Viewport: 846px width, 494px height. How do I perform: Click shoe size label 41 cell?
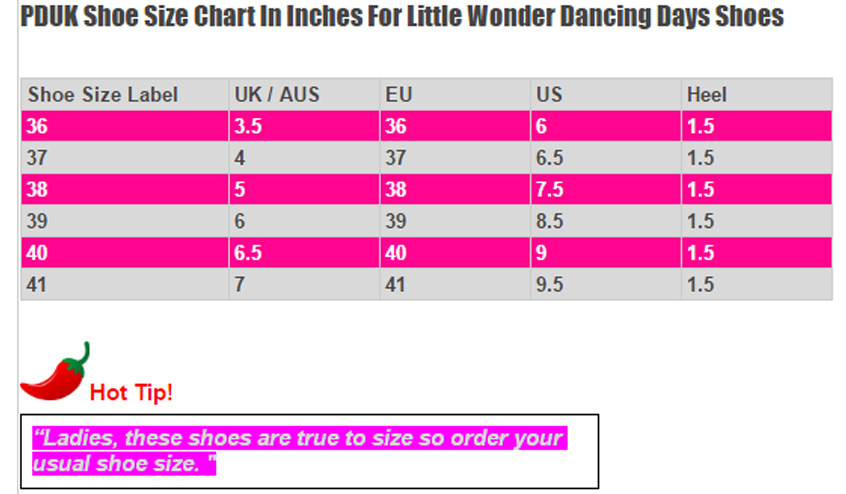(x=125, y=284)
